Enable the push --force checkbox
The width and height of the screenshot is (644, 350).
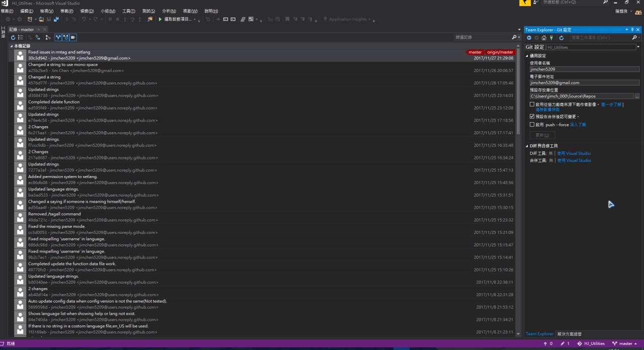coord(532,124)
